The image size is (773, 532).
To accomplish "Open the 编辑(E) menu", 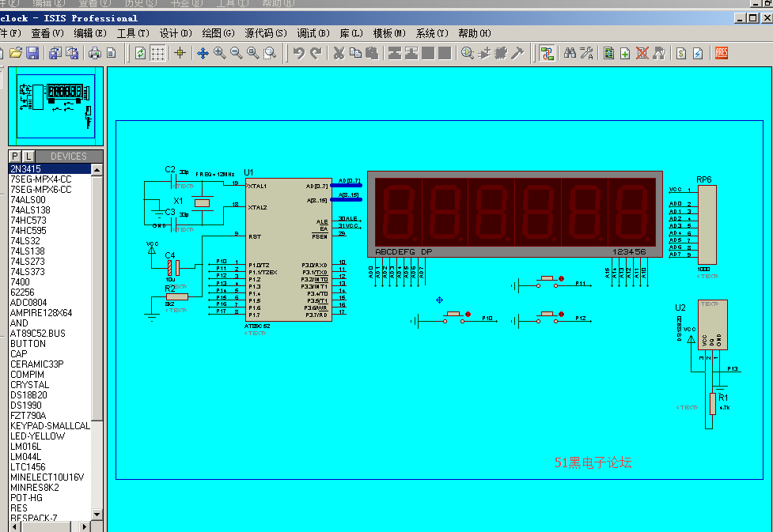I will [x=90, y=33].
